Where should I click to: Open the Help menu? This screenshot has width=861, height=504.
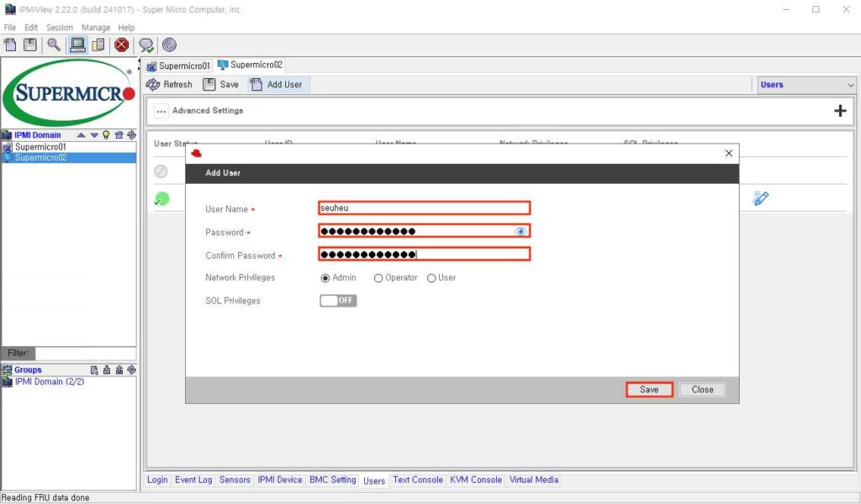(x=126, y=28)
